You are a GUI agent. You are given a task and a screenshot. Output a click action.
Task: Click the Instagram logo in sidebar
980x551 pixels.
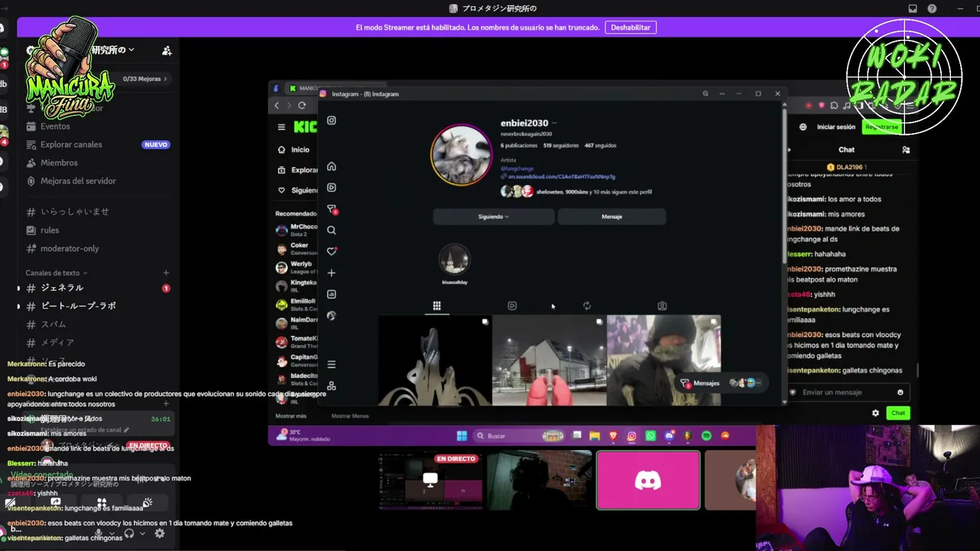click(332, 120)
